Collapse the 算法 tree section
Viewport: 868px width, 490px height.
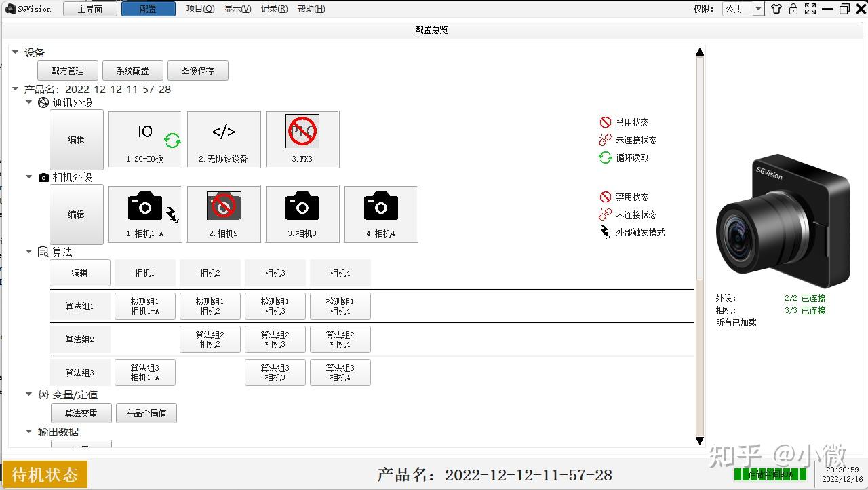(x=28, y=251)
